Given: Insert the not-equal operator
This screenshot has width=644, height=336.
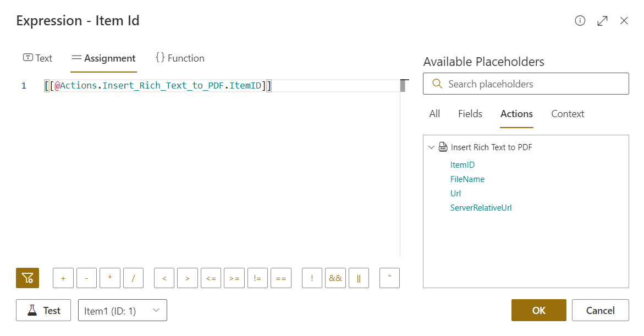Looking at the screenshot, I should tap(257, 278).
